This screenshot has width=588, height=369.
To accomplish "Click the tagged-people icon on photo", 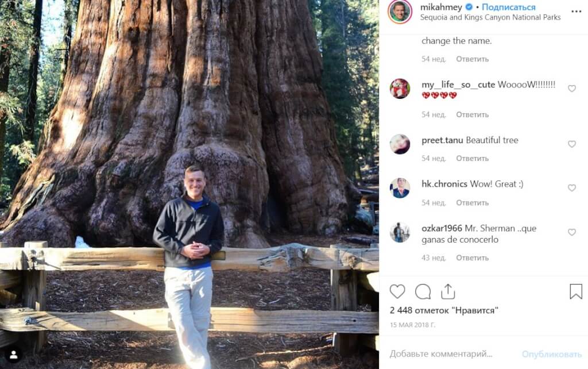I will (13, 354).
